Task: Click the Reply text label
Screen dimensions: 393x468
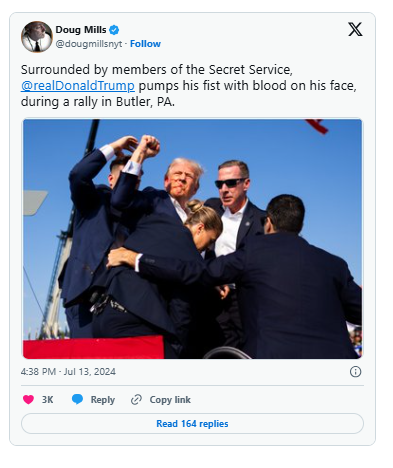Action: [x=103, y=400]
